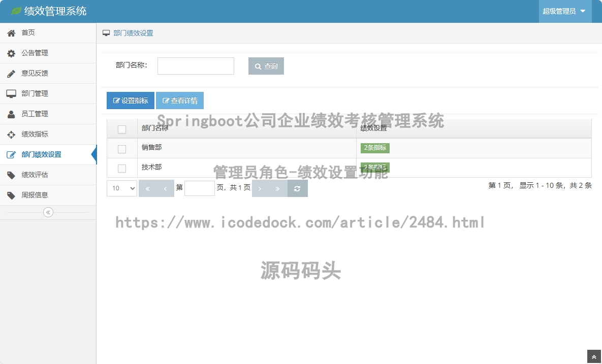Go to previous page of table
This screenshot has width=602, height=364.
coord(165,188)
